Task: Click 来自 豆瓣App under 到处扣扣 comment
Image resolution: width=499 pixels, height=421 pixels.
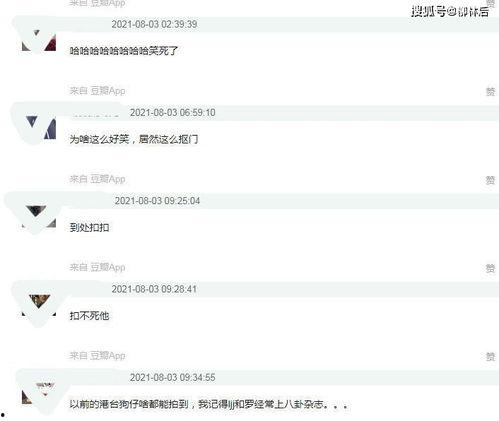Action: [97, 267]
